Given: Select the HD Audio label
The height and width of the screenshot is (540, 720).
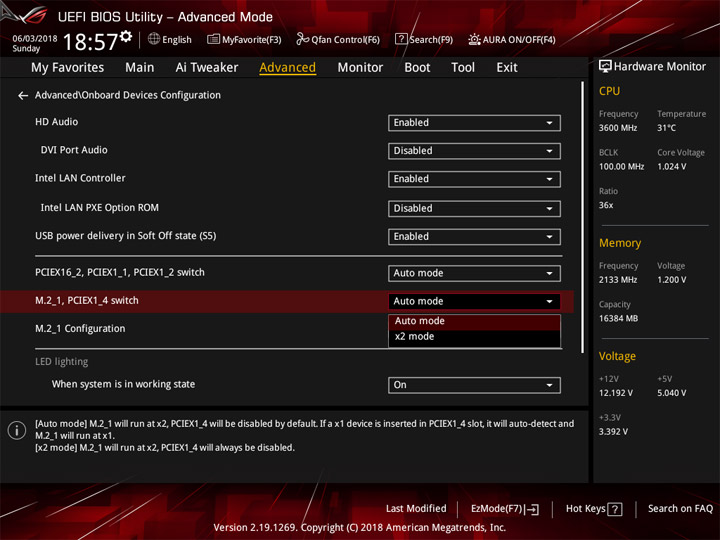Looking at the screenshot, I should (x=56, y=122).
